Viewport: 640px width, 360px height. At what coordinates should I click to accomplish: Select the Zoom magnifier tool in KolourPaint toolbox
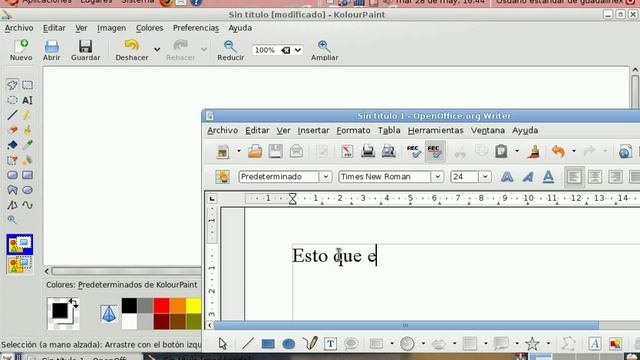pos(12,220)
